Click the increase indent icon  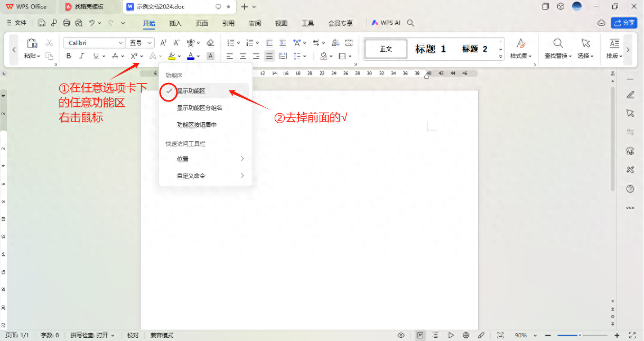click(x=283, y=43)
